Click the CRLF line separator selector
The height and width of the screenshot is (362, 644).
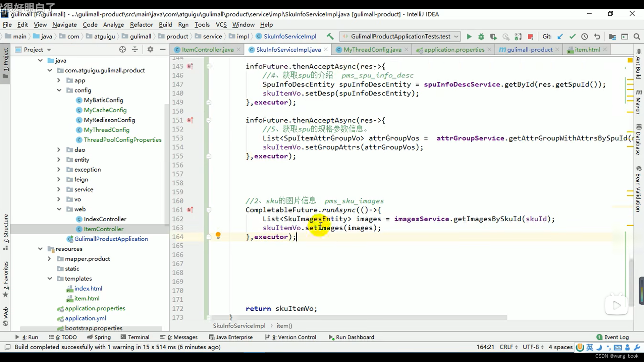[508, 347]
